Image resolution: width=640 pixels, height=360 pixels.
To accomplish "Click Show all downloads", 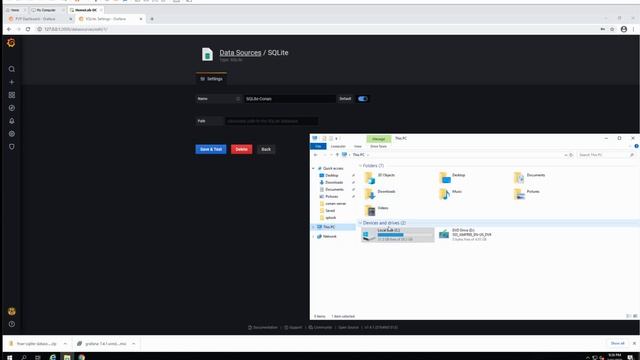I will [x=618, y=344].
